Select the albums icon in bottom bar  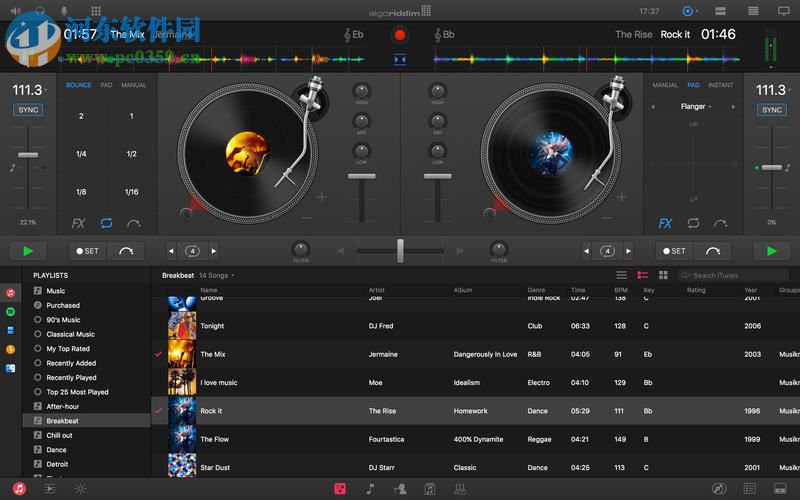pos(430,489)
